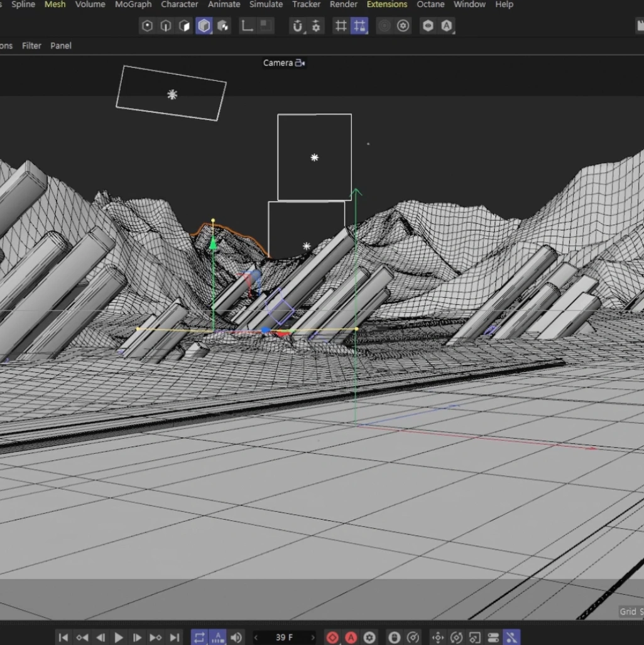Image resolution: width=644 pixels, height=645 pixels.
Task: Toggle Parameter keyframe recording icon
Action: [493, 637]
